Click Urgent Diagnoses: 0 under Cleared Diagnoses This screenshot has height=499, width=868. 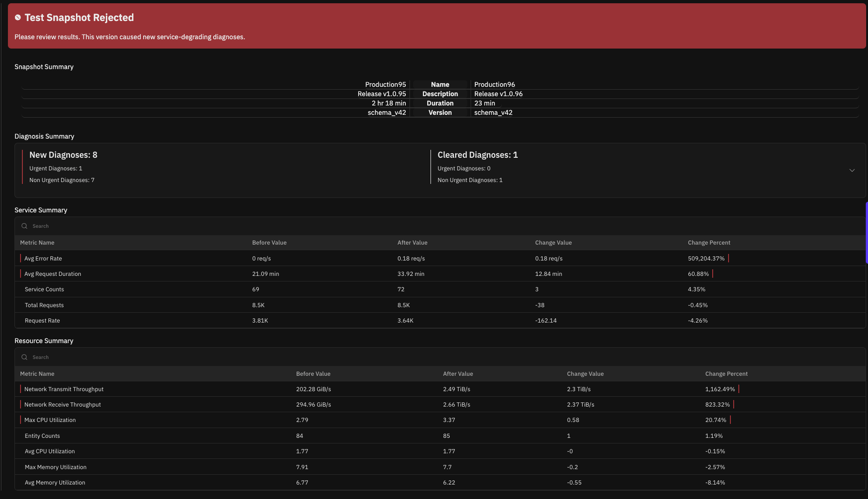[x=464, y=169]
